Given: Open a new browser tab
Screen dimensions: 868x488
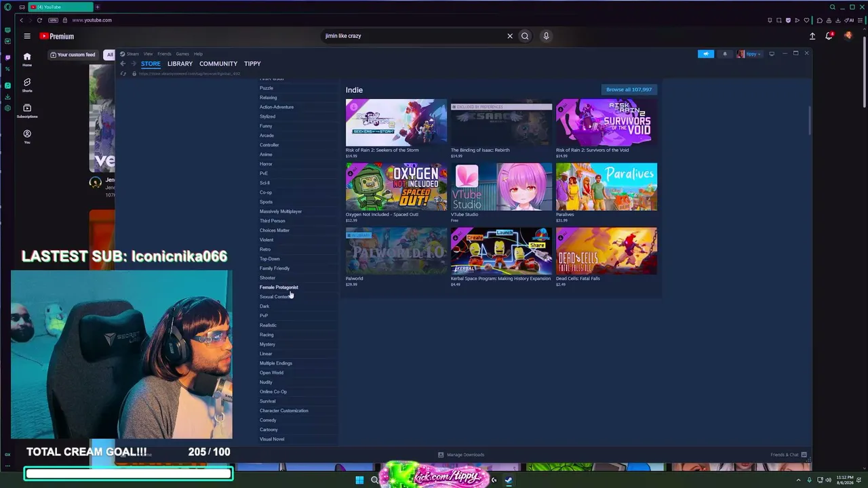Looking at the screenshot, I should pos(97,7).
